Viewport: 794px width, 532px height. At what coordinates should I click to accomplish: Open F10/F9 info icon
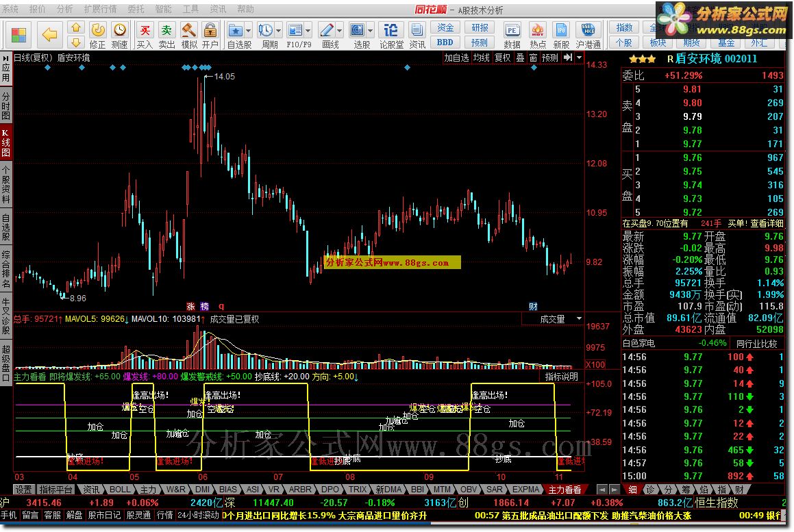295,30
